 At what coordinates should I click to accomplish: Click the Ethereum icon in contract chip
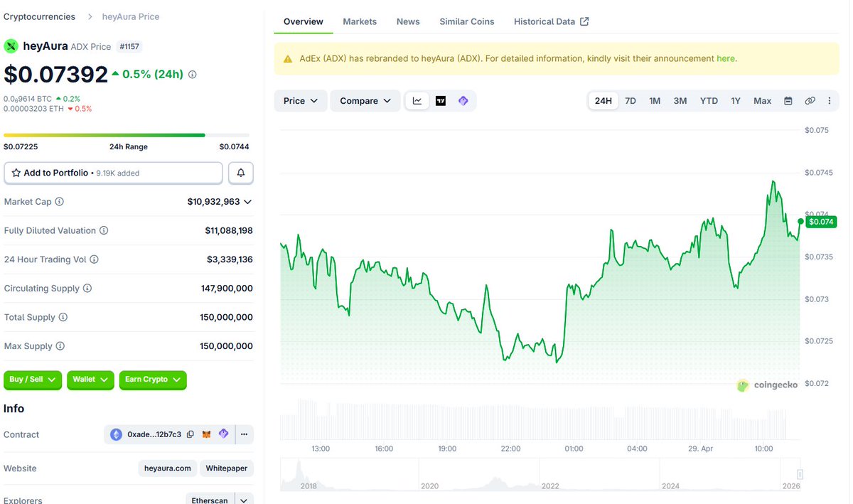117,434
